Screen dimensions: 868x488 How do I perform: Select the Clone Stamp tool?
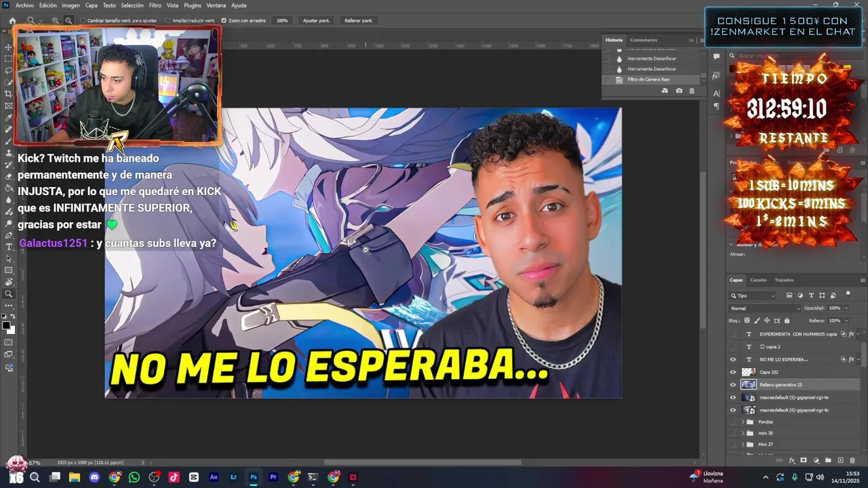[x=9, y=152]
